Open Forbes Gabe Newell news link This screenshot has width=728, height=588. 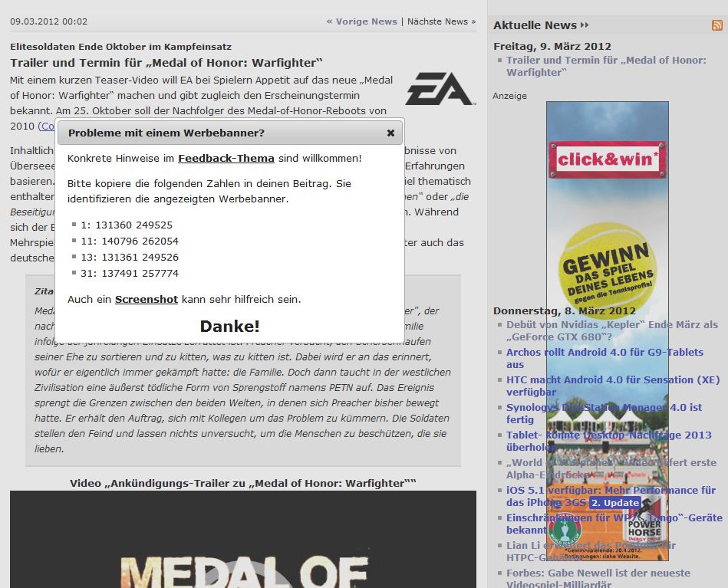(x=598, y=579)
